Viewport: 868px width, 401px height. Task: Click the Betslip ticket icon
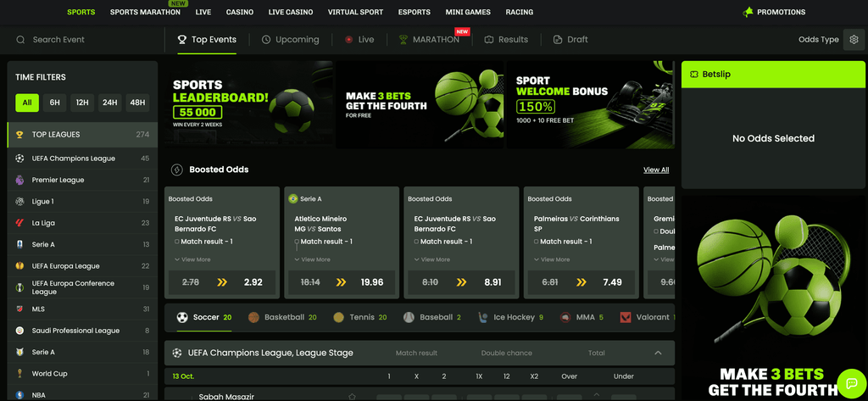coord(693,75)
